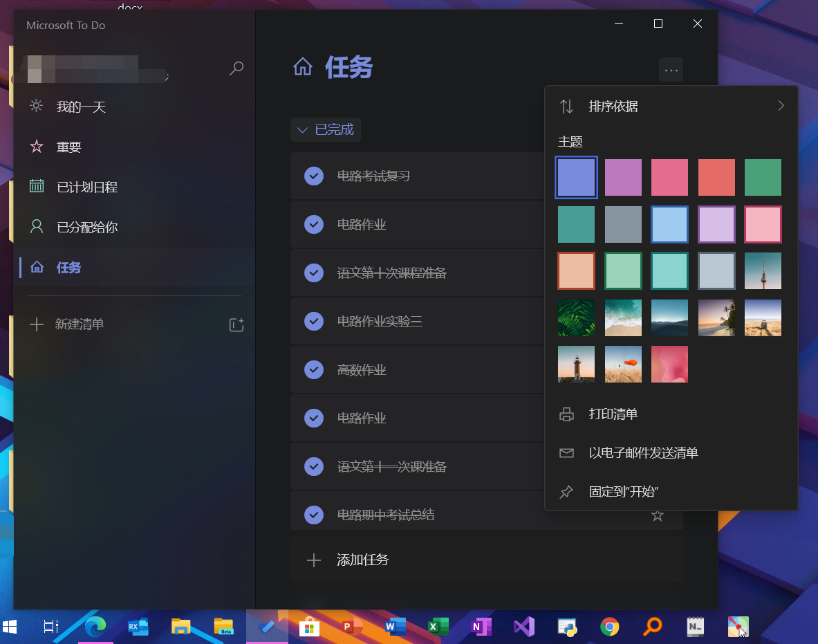Open 已计划日程 in sidebar
Image resolution: width=818 pixels, height=644 pixels.
pyautogui.click(x=135, y=187)
